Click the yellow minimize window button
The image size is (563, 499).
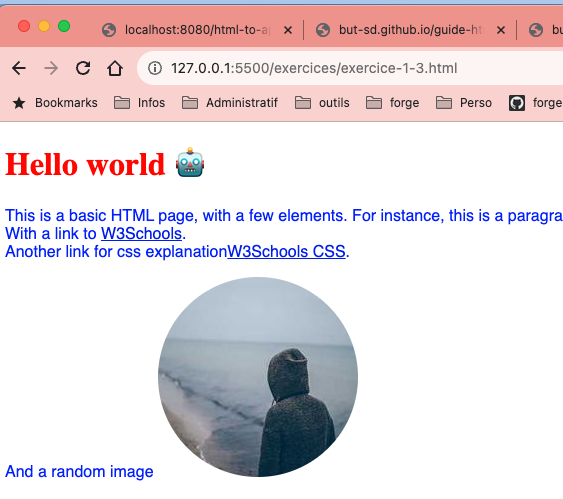[44, 26]
